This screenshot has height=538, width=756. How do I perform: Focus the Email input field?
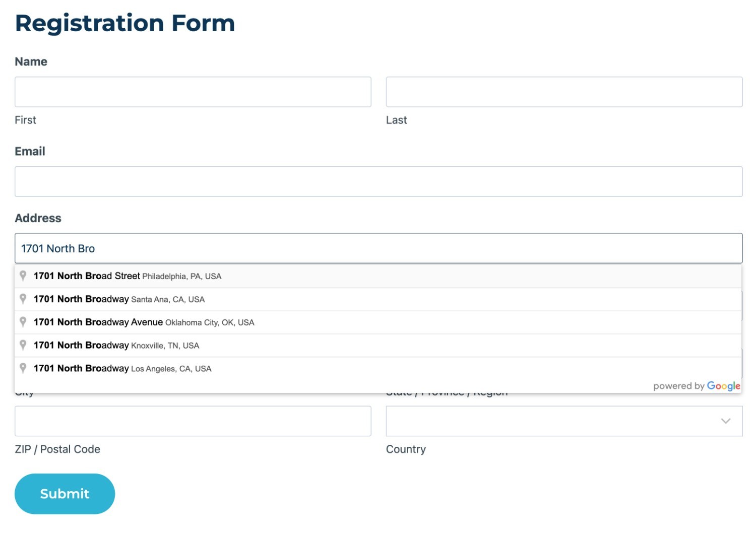pos(378,181)
